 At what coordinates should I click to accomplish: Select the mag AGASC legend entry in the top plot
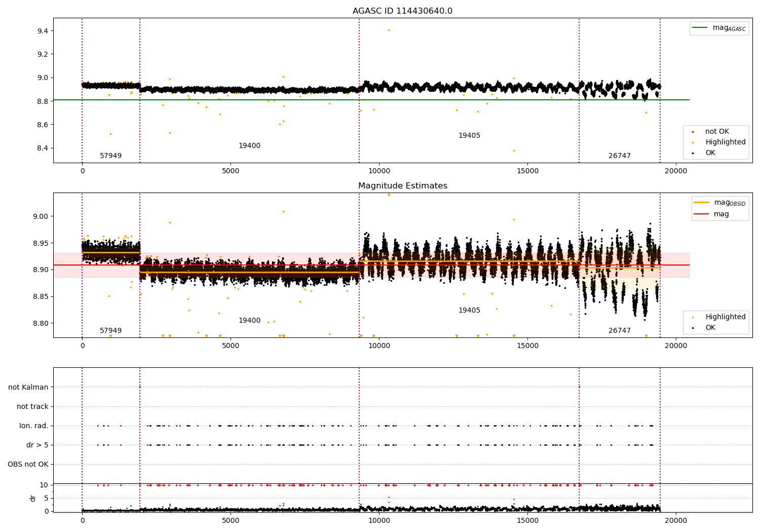(719, 28)
